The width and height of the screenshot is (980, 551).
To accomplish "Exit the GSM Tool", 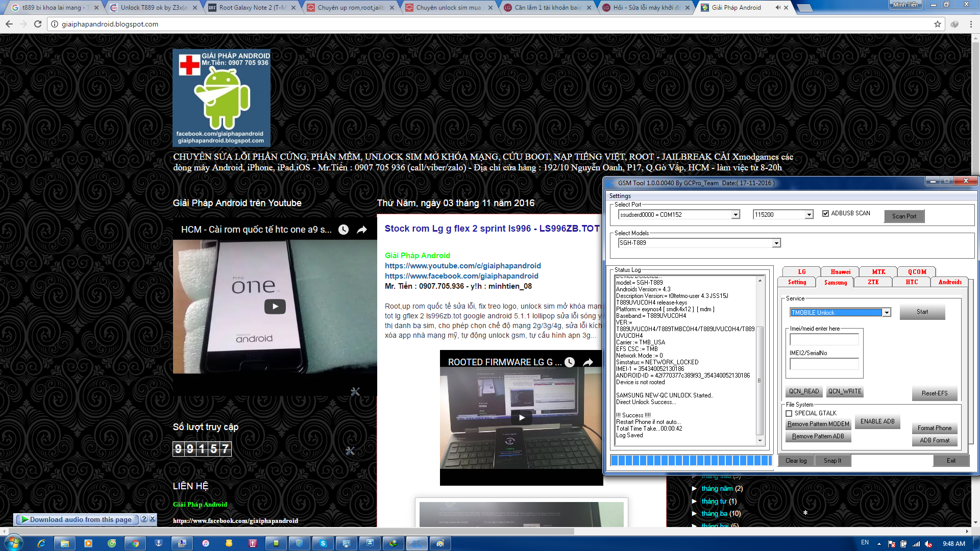I will [x=951, y=461].
